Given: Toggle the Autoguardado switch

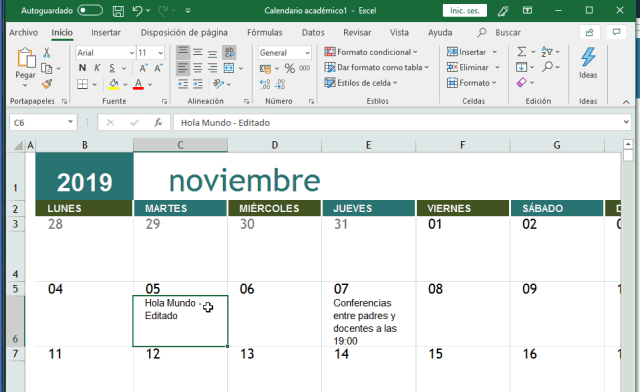Looking at the screenshot, I should (90, 11).
